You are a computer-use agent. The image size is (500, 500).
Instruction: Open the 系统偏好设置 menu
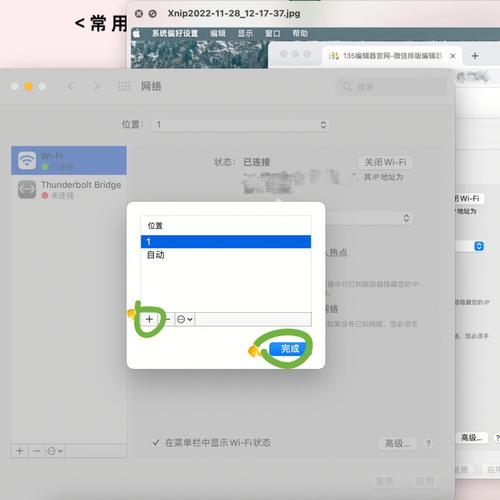coord(175,33)
